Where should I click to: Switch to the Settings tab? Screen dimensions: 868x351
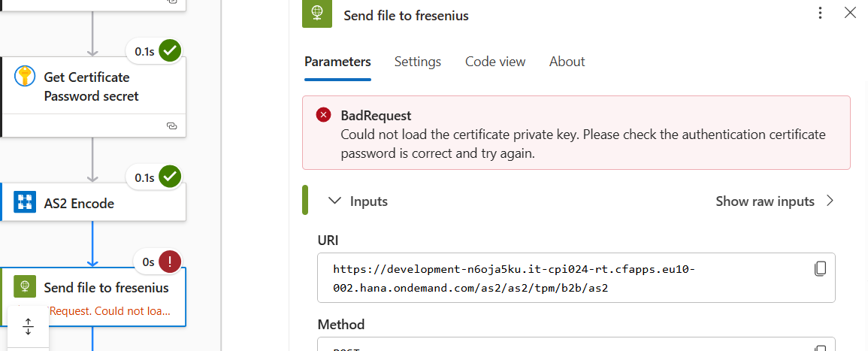pos(417,62)
